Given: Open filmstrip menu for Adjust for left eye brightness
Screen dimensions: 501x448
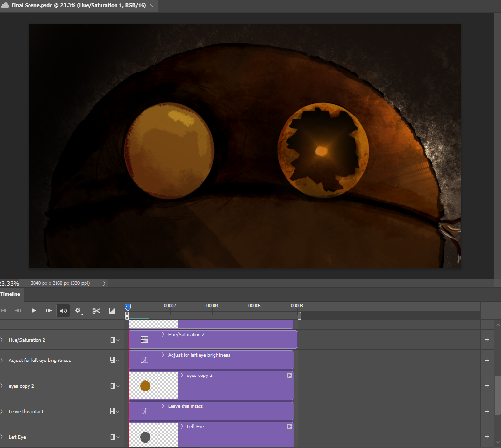Looking at the screenshot, I should coord(114,360).
